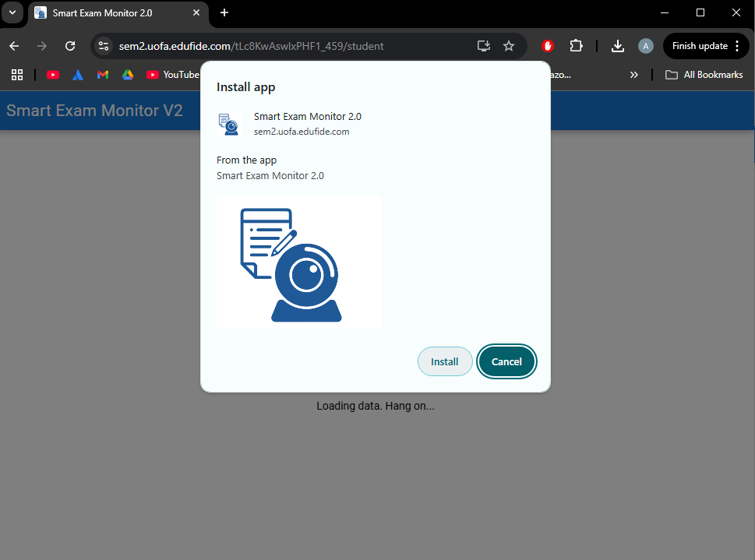Bookmark this page using the star icon
Image resolution: width=755 pixels, height=560 pixels.
pyautogui.click(x=509, y=46)
